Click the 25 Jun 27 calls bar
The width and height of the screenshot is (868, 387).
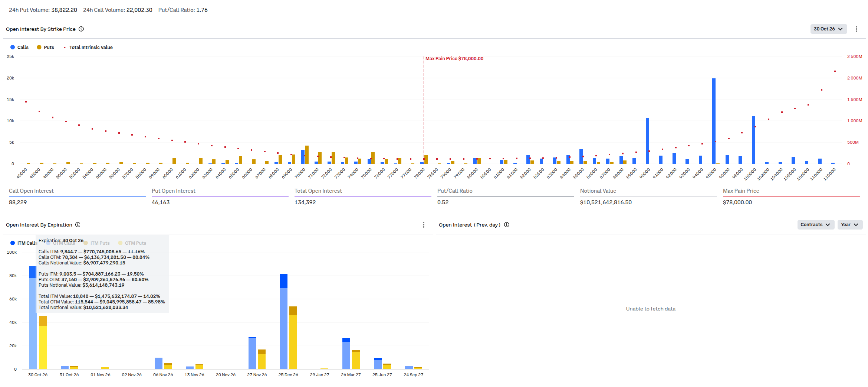(x=378, y=364)
